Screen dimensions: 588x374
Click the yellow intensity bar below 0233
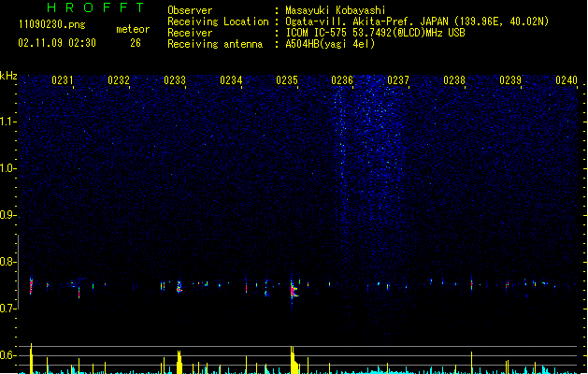point(179,363)
